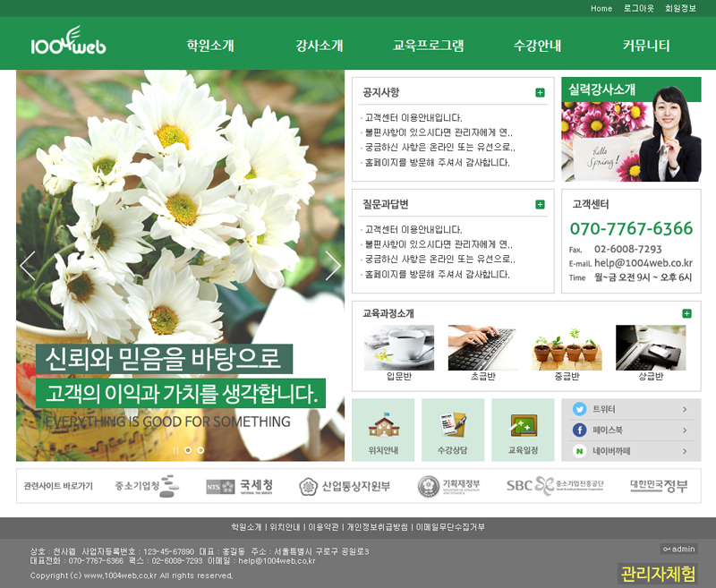Select the 입문반 course thumbnail

(399, 348)
